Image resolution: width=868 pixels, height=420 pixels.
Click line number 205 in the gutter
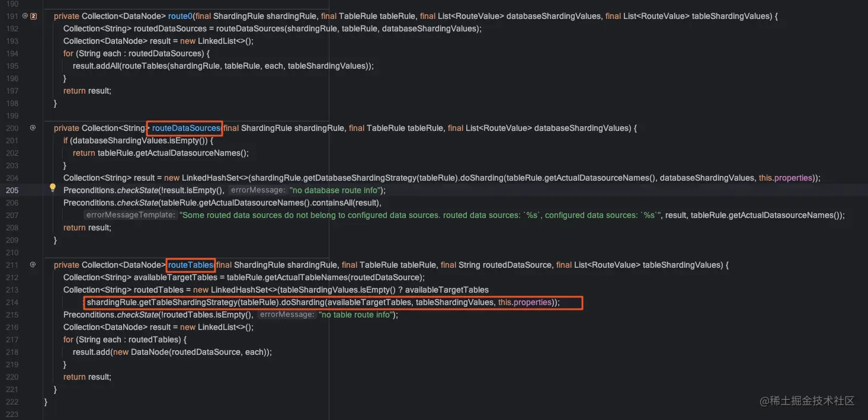[x=12, y=190]
